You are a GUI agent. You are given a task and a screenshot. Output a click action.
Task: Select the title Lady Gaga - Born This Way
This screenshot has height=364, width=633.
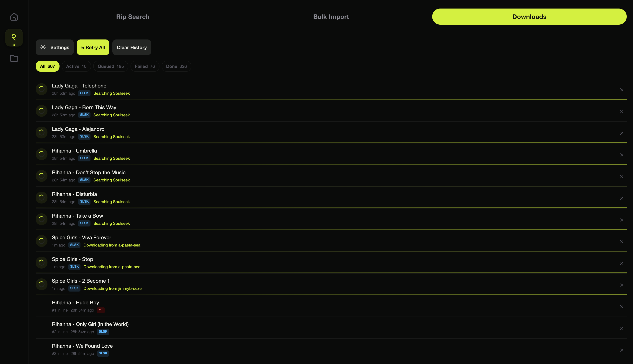(84, 107)
